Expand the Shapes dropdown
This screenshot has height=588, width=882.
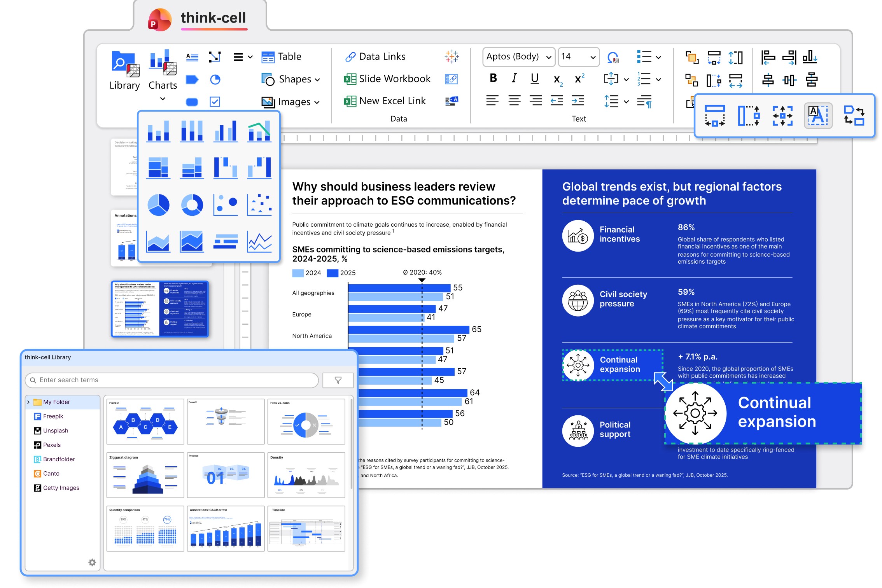(x=317, y=80)
